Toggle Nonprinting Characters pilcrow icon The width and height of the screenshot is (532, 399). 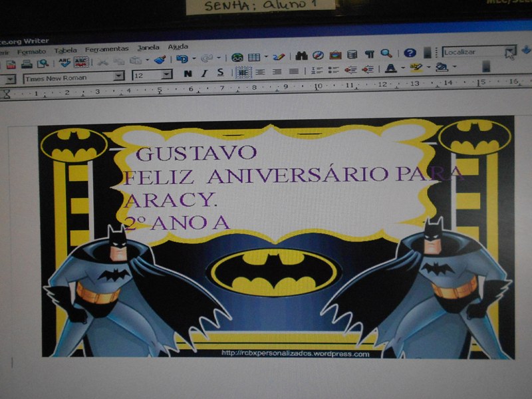(370, 54)
